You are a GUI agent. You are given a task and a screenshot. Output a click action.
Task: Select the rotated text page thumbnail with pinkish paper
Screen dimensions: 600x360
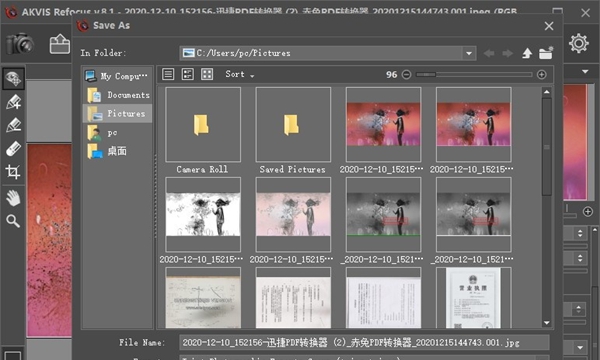coord(293,298)
